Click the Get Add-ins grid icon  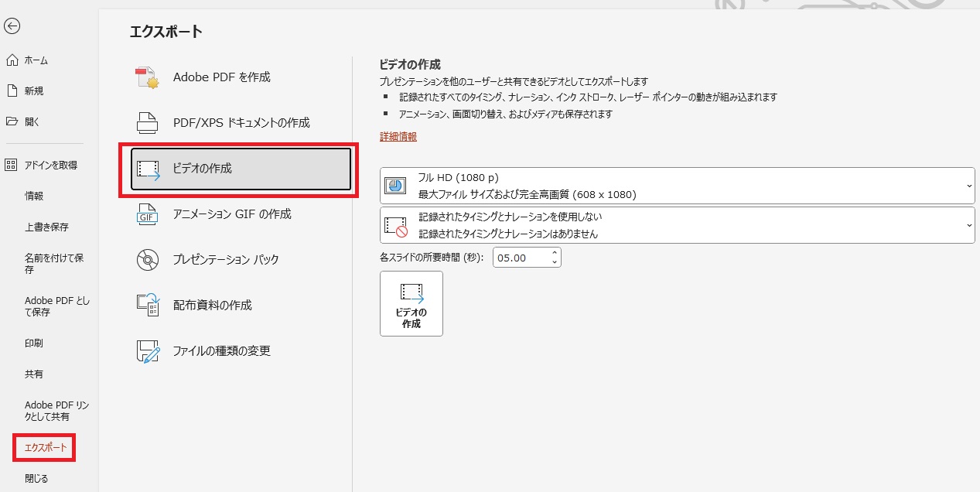(12, 165)
